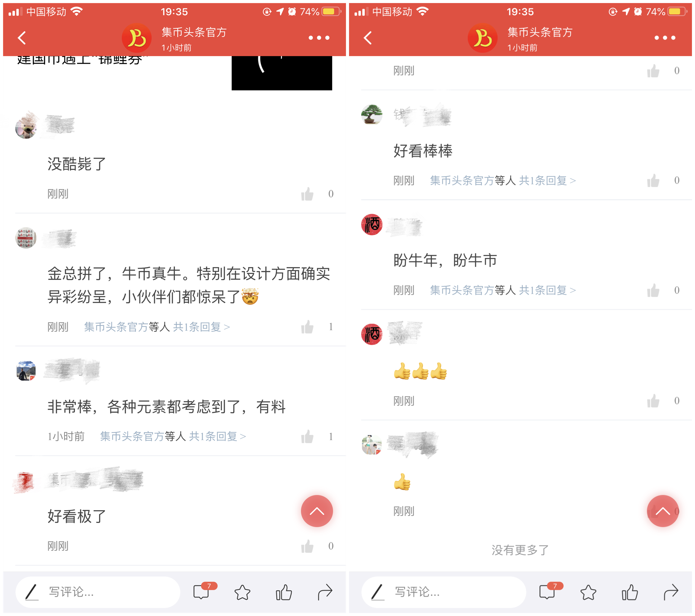
Task: Share the post using right screen arrow
Action: (671, 592)
